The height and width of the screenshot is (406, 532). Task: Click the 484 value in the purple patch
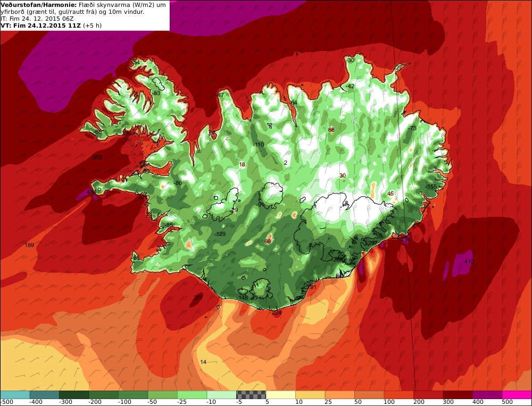[92, 192]
